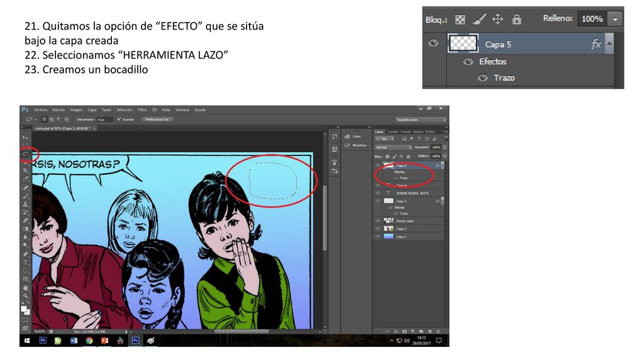This screenshot has height=362, width=644.
Task: Click lock image pixels brush in enlarged panel
Action: (x=479, y=19)
